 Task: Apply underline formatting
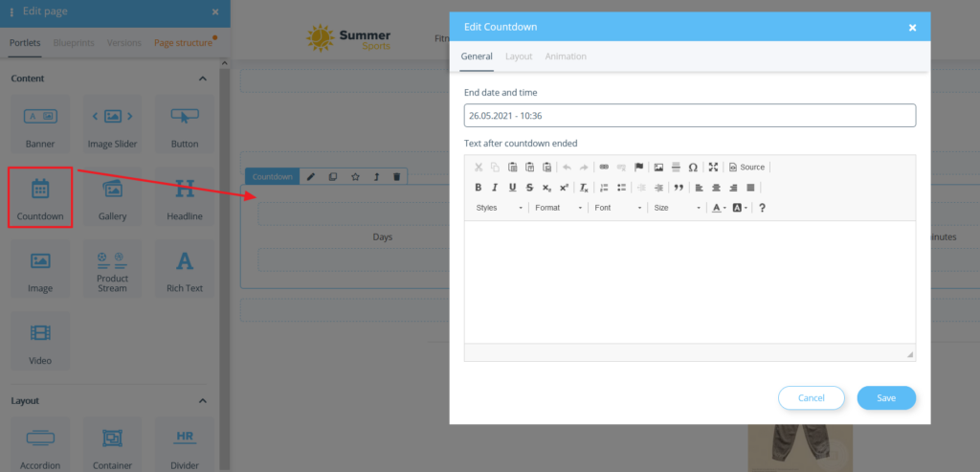[513, 187]
